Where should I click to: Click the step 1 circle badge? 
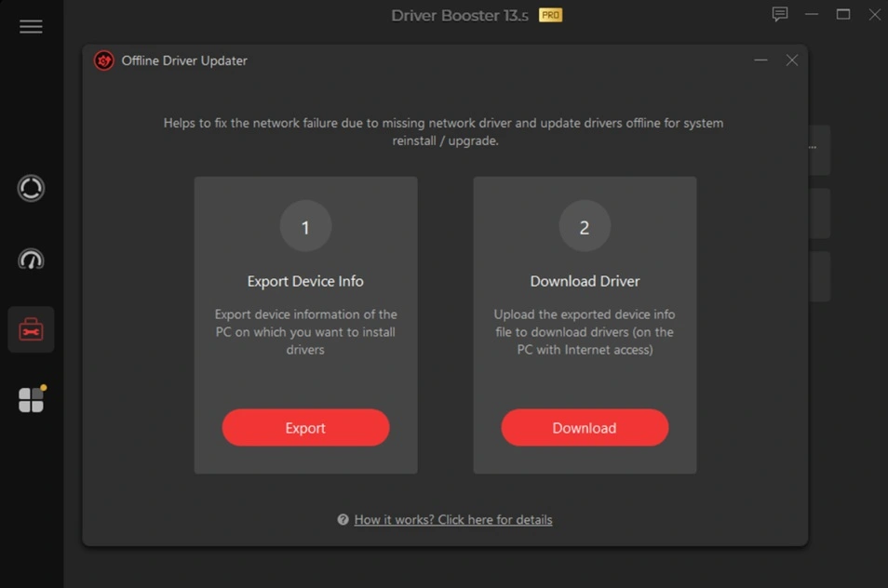click(x=305, y=226)
